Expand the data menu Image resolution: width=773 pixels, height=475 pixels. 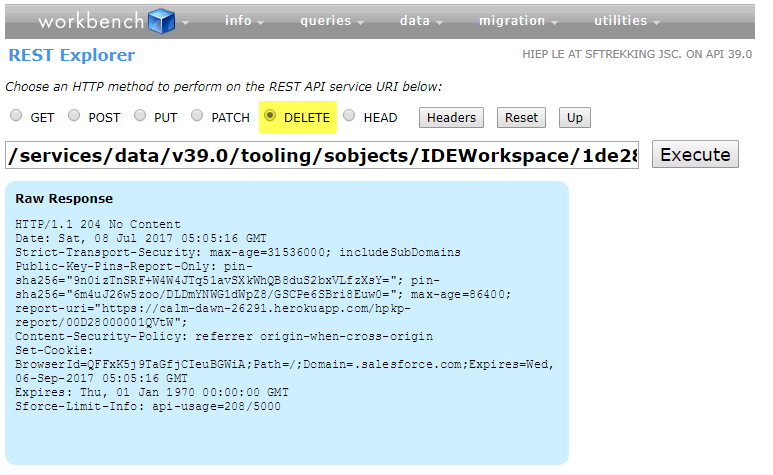pyautogui.click(x=421, y=21)
